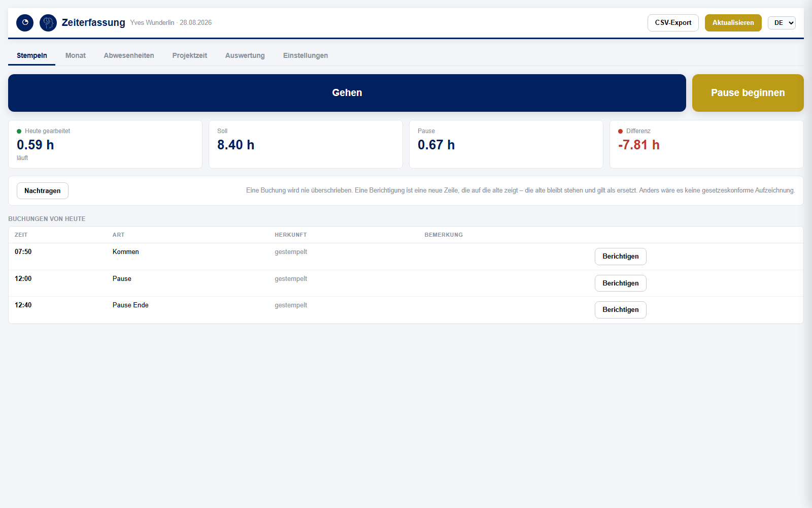Click the CSV-Export button

673,23
